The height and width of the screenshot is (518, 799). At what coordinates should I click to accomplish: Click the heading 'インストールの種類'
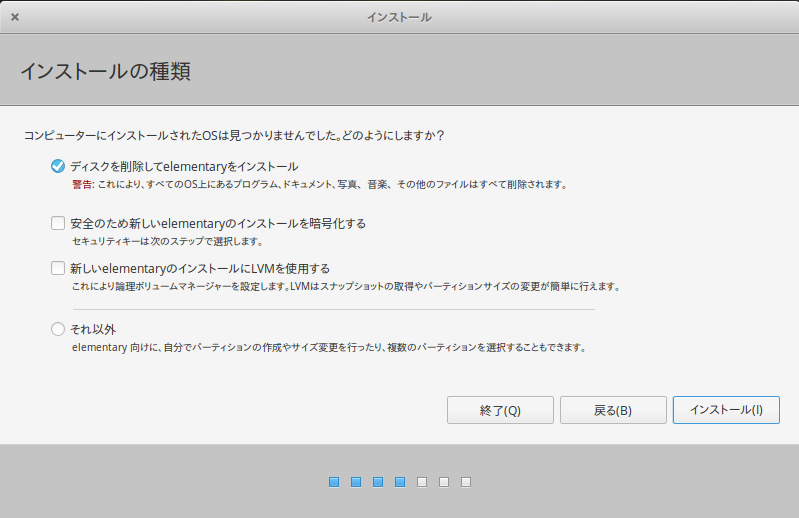pyautogui.click(x=105, y=71)
